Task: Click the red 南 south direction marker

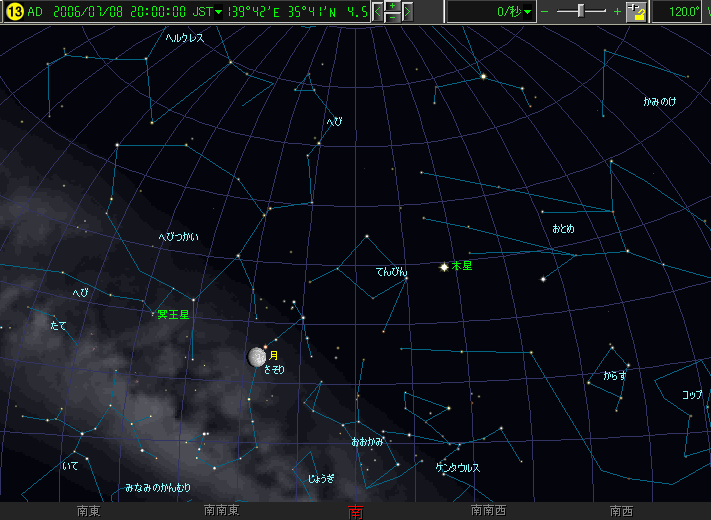Action: 355,511
